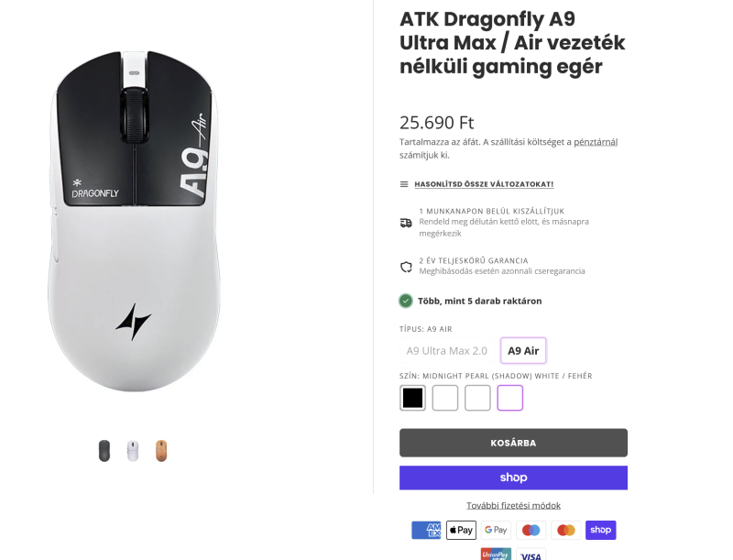Click the shield warranty icon
733x560 pixels.
point(406,267)
